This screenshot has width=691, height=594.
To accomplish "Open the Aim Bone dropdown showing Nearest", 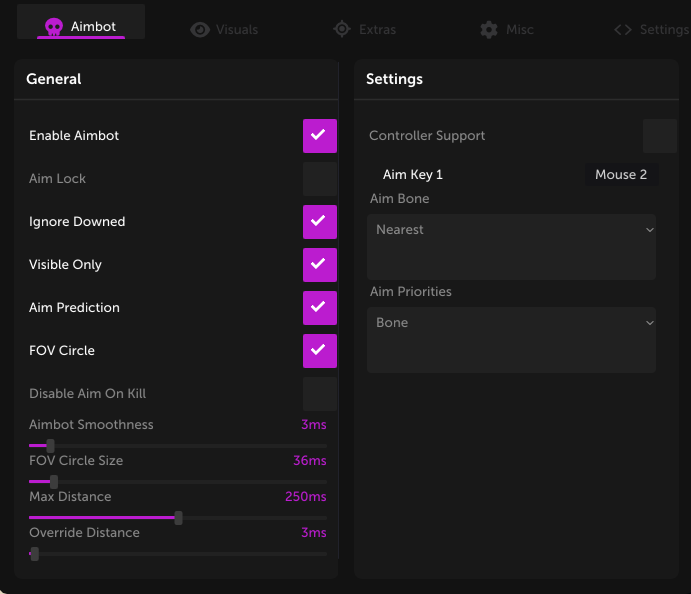I will point(511,230).
